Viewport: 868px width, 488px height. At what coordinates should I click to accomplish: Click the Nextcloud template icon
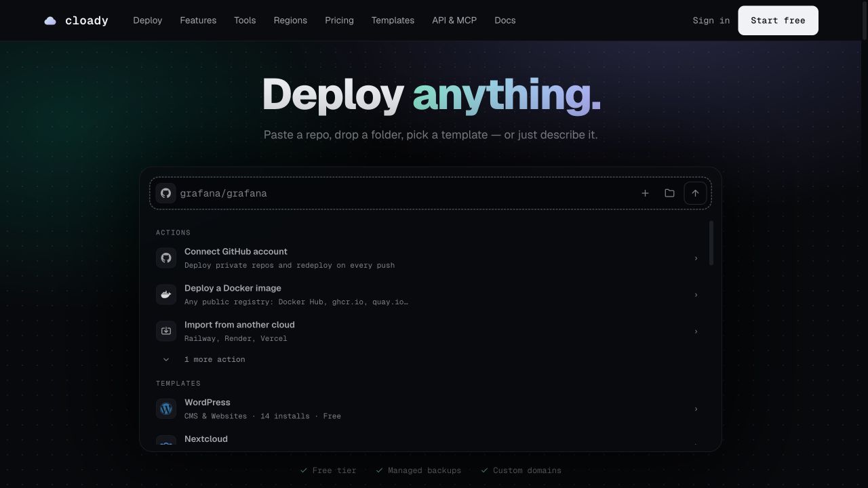(166, 441)
